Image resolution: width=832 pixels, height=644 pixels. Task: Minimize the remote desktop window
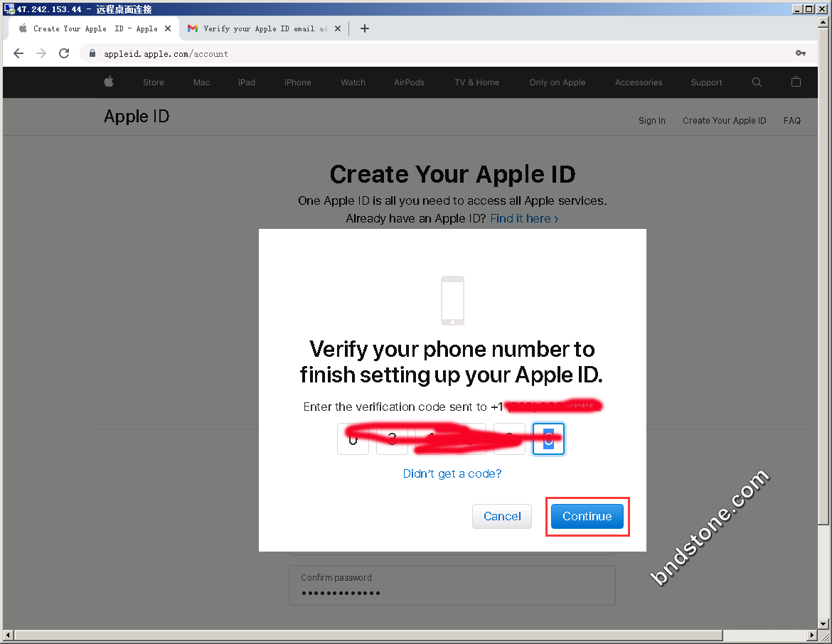pyautogui.click(x=797, y=9)
